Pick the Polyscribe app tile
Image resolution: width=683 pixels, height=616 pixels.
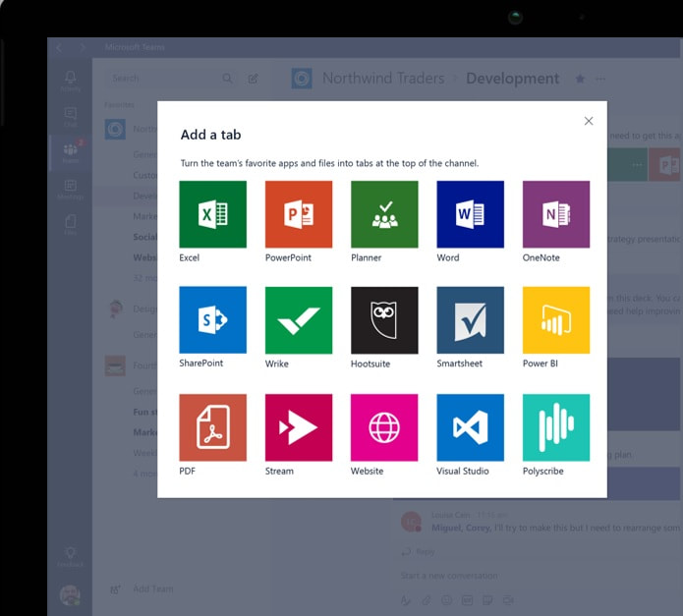pyautogui.click(x=556, y=427)
